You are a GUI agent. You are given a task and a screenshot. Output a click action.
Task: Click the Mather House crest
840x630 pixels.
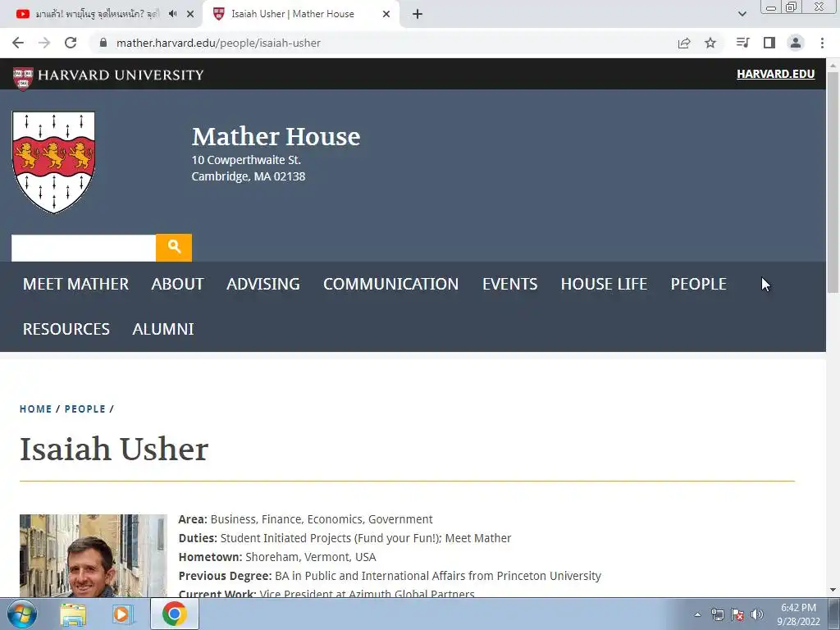tap(53, 162)
